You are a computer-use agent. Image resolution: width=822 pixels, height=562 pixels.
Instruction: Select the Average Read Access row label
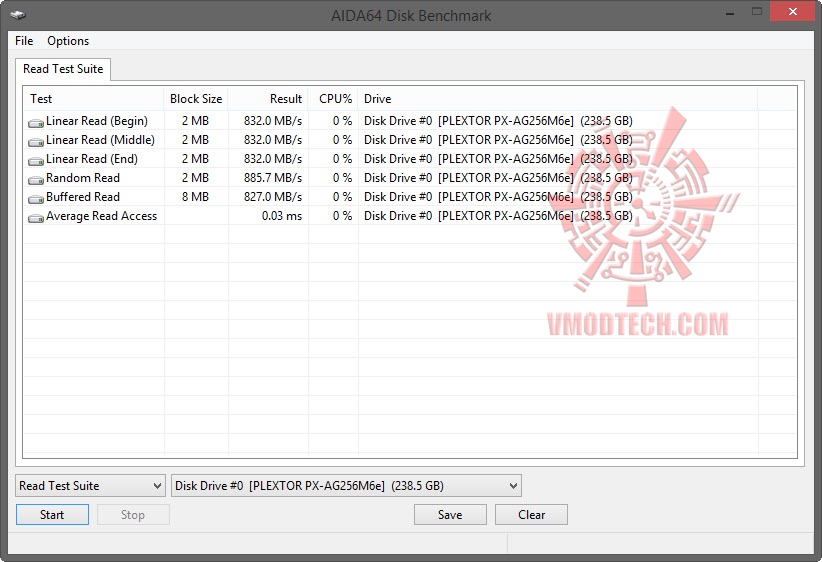(102, 216)
